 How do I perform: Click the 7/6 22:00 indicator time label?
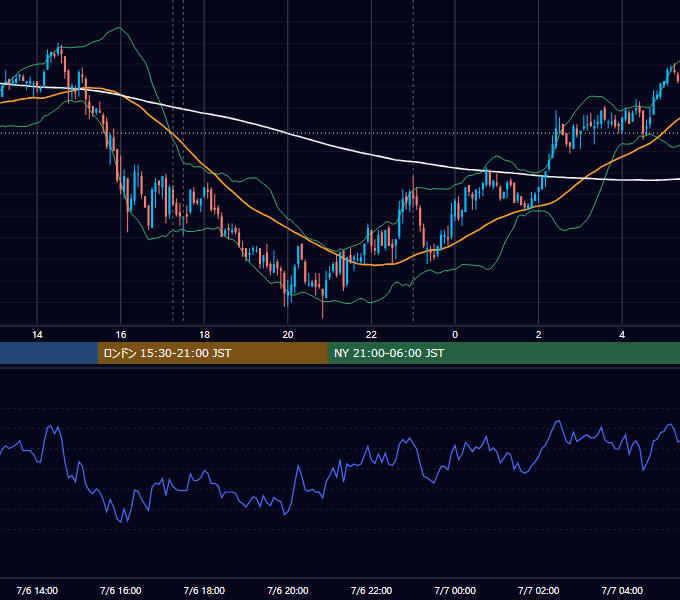371,590
